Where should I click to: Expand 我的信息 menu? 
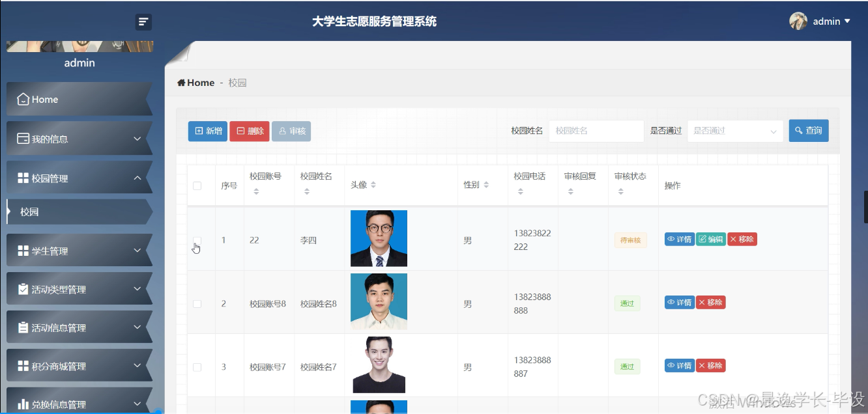(80, 139)
